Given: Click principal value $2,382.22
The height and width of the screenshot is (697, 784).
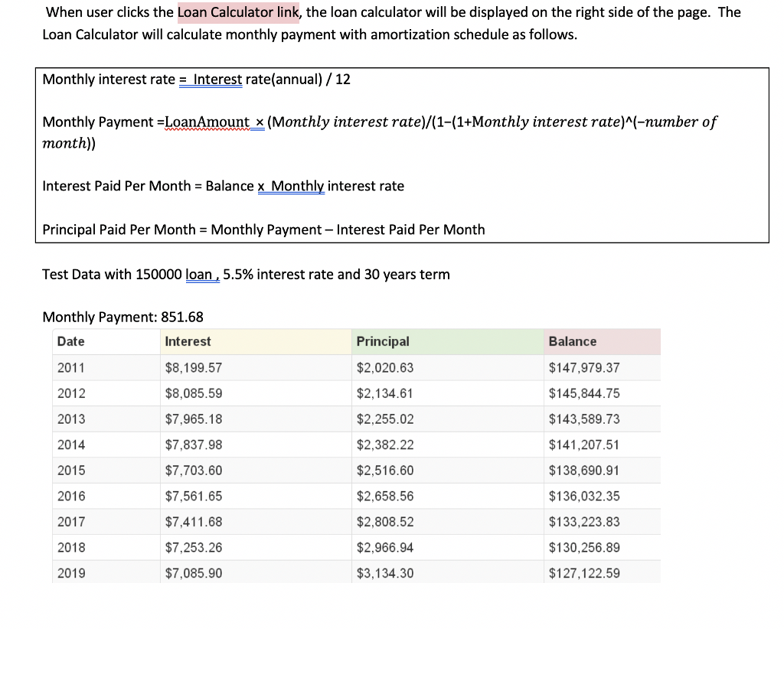Looking at the screenshot, I should coord(385,445).
